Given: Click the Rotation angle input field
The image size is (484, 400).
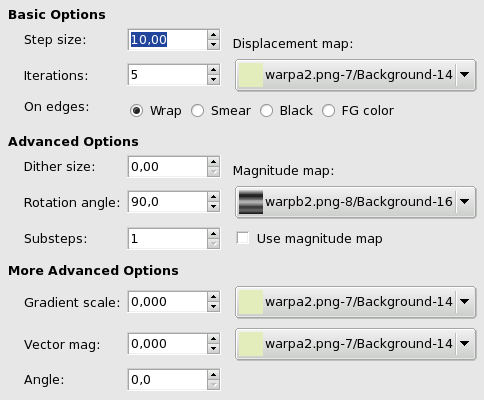Looking at the screenshot, I should (168, 202).
